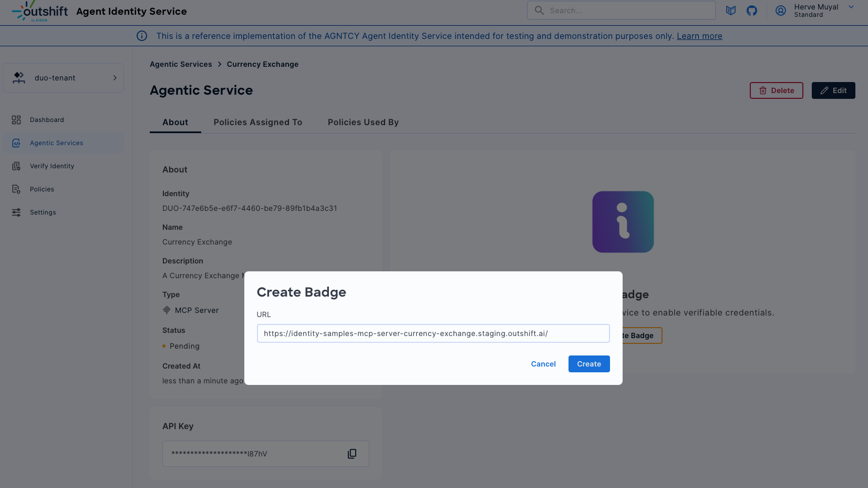Switch to the Policies Assigned To tab
Screen dimensions: 868x488
[258, 122]
